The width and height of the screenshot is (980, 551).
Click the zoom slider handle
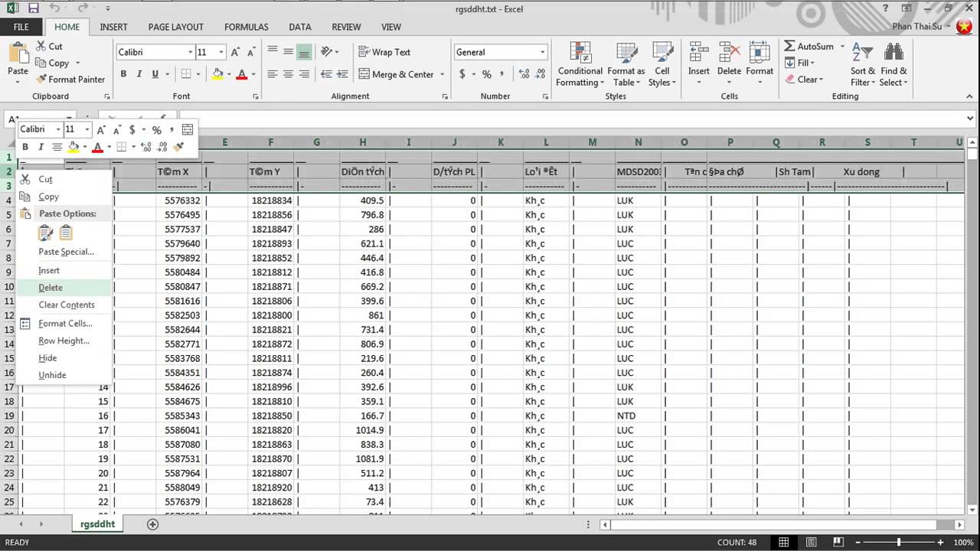pyautogui.click(x=899, y=543)
